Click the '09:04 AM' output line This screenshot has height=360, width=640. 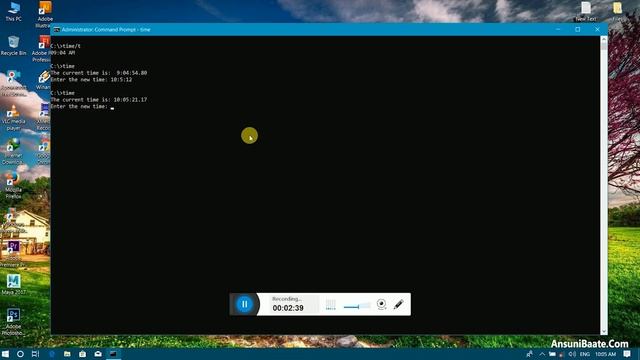click(x=63, y=53)
